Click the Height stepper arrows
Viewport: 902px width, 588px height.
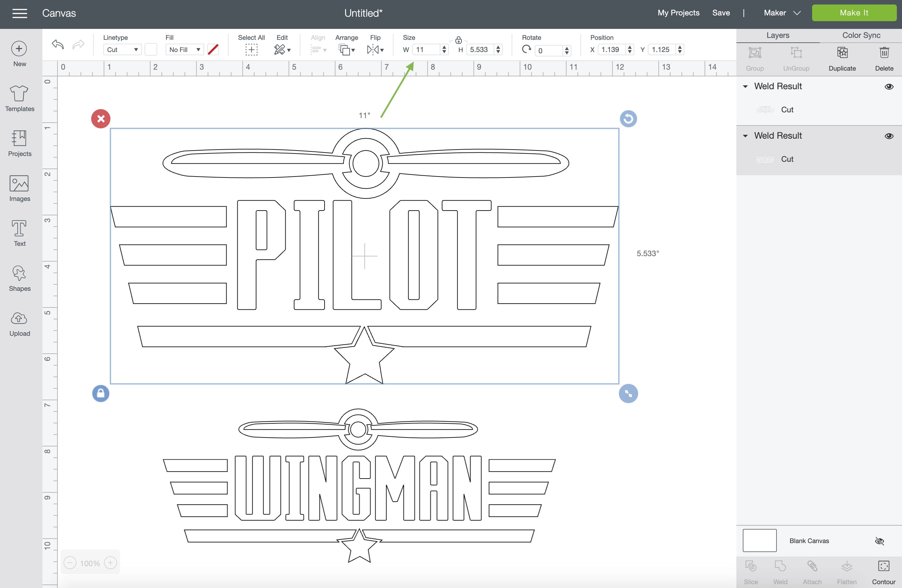[498, 50]
